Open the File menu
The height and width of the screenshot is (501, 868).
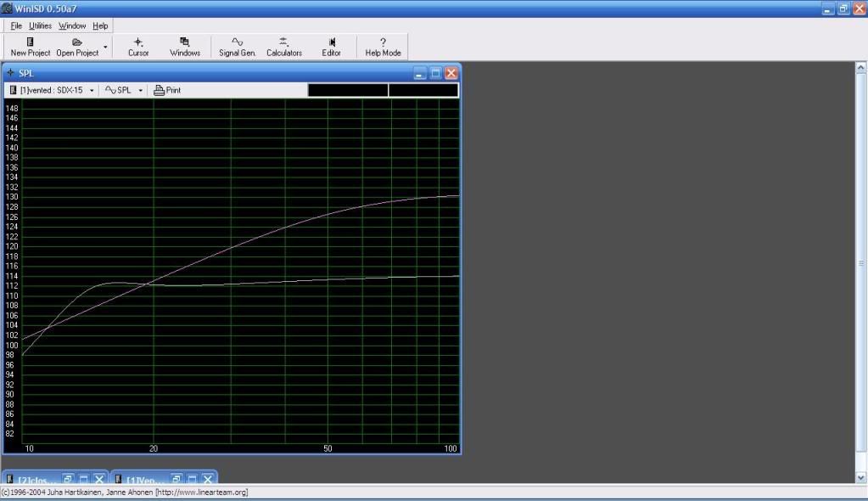click(x=16, y=26)
